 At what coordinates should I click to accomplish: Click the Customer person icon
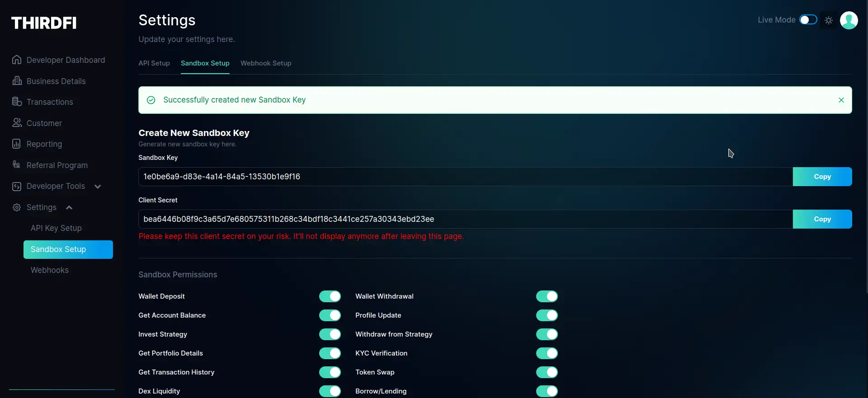(17, 123)
